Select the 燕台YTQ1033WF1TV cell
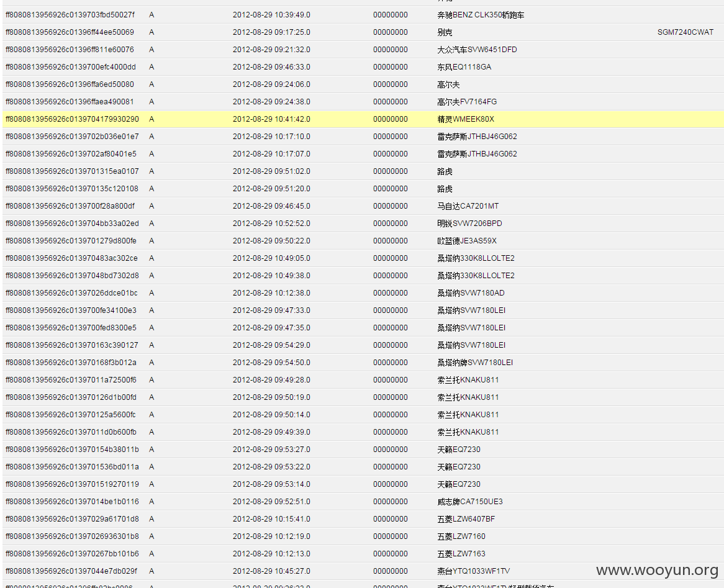The width and height of the screenshot is (724, 588). point(474,571)
